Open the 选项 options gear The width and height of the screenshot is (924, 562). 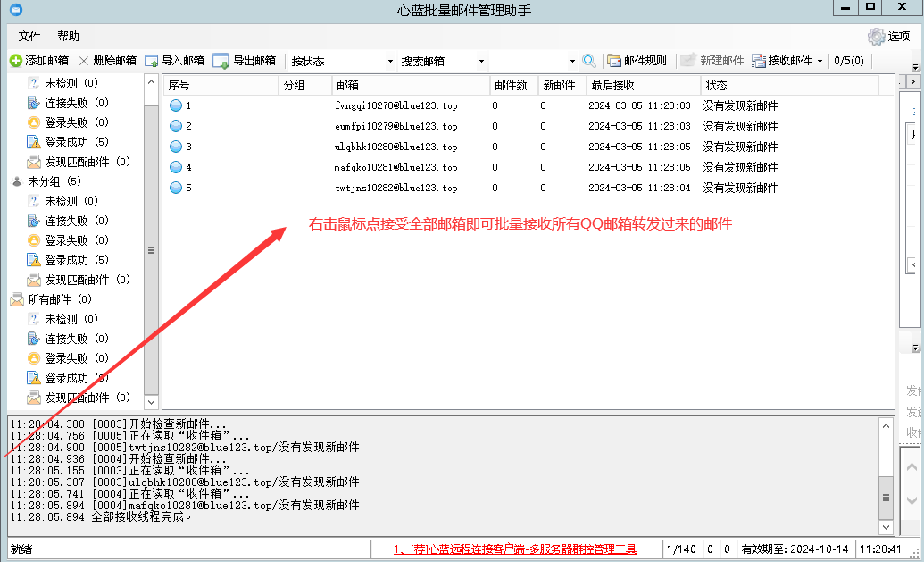coord(877,37)
